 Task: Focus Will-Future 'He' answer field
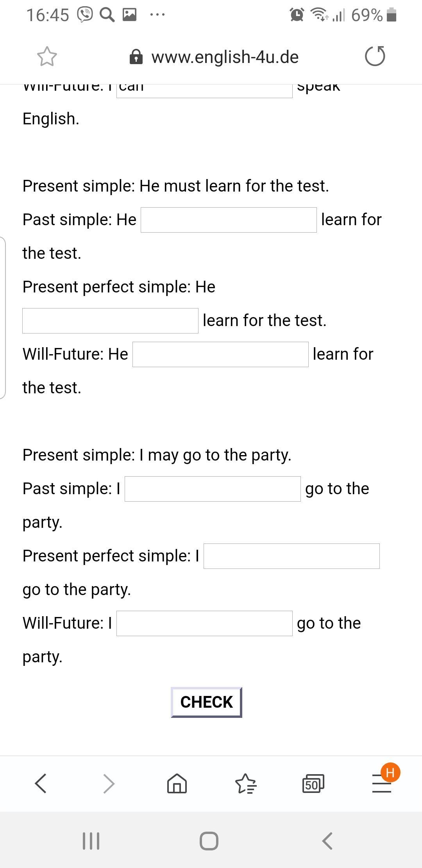[220, 355]
